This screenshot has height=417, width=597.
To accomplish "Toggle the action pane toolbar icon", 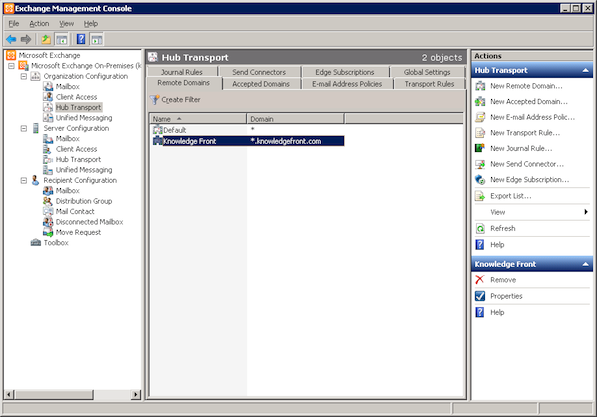I will [x=96, y=39].
